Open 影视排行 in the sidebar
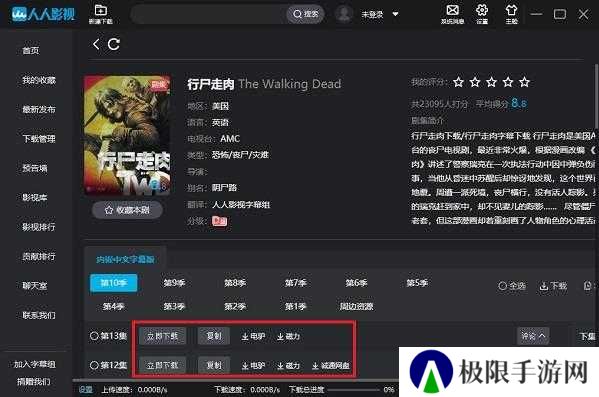 (39, 227)
